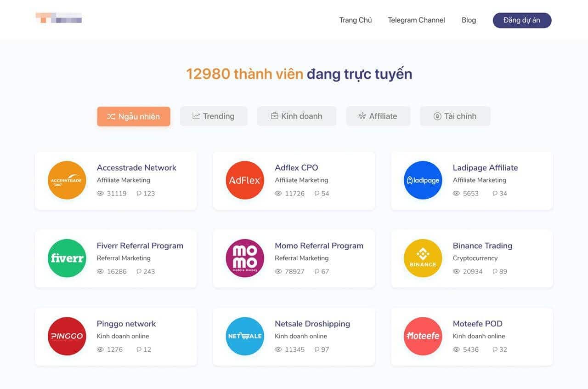Click Affiliate Marketing label on Adflex card
This screenshot has width=588, height=389.
coord(301,180)
